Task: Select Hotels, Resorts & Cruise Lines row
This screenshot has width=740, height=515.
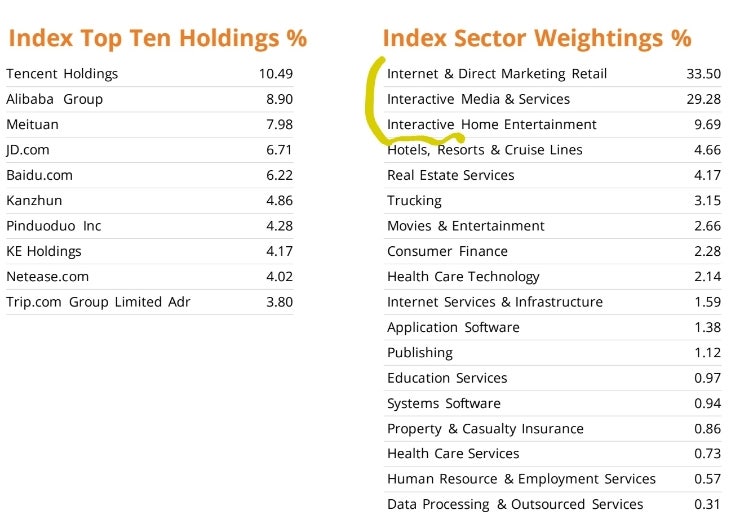Action: (485, 150)
